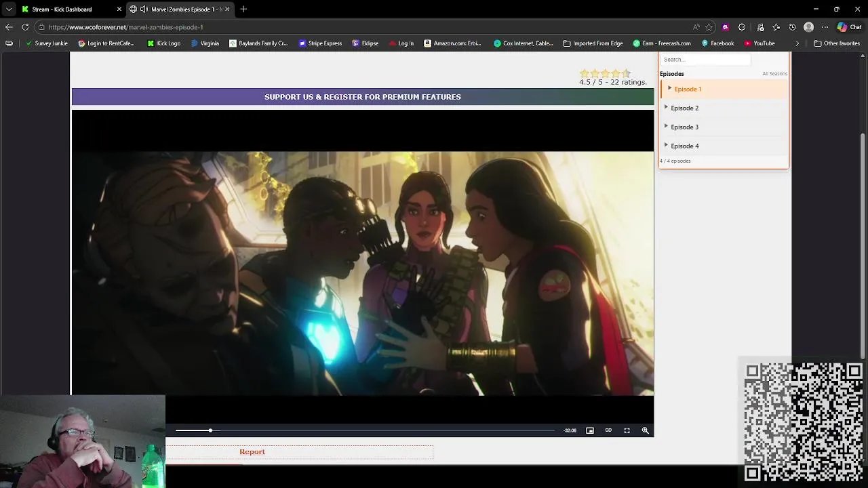Select Episode 1 in the episodes list

(x=724, y=89)
